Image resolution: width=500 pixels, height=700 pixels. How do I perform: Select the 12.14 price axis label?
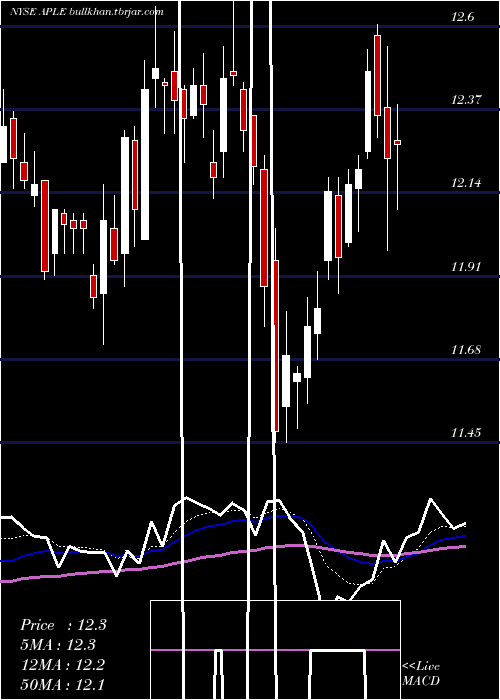(x=466, y=183)
